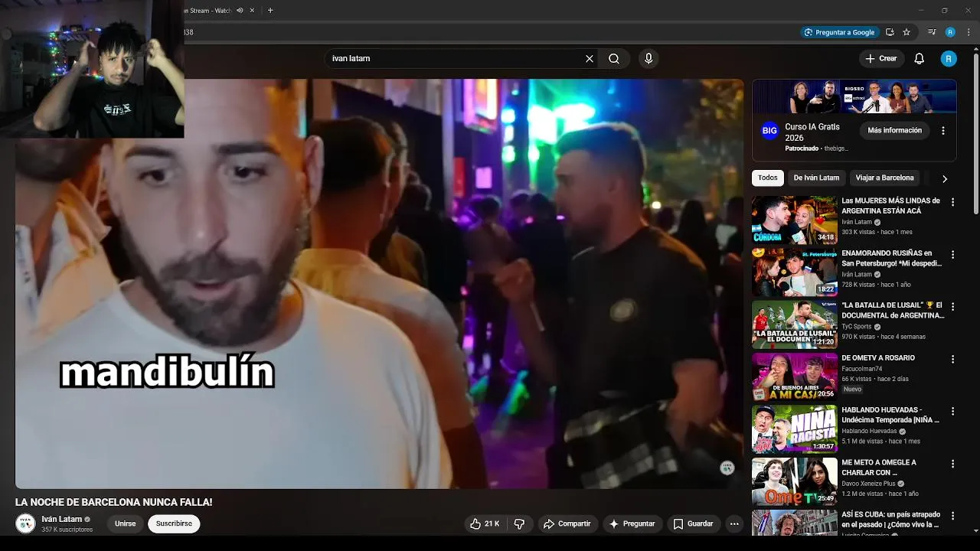This screenshot has height=551, width=980.
Task: Open the browser profile avatar R
Action: coord(950,32)
